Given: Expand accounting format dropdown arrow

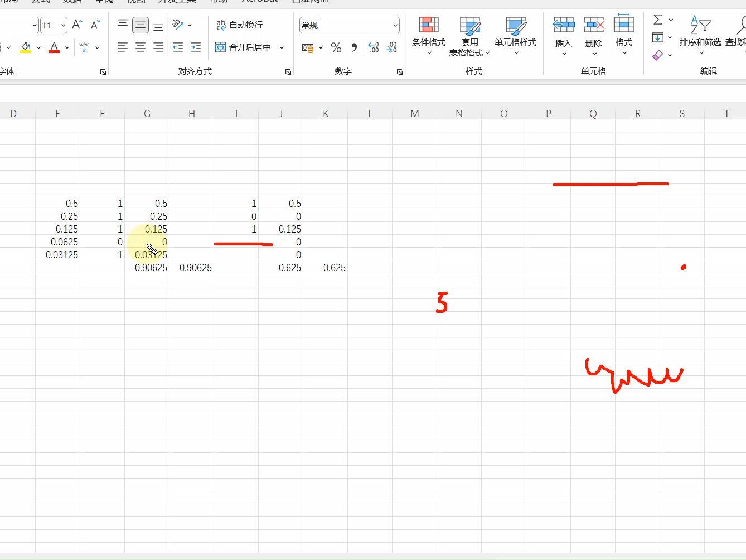Looking at the screenshot, I should [321, 48].
